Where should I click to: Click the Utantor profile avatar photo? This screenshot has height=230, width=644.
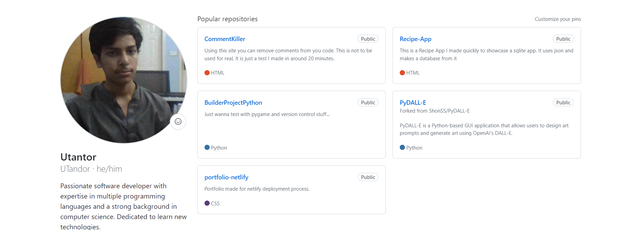click(x=124, y=80)
